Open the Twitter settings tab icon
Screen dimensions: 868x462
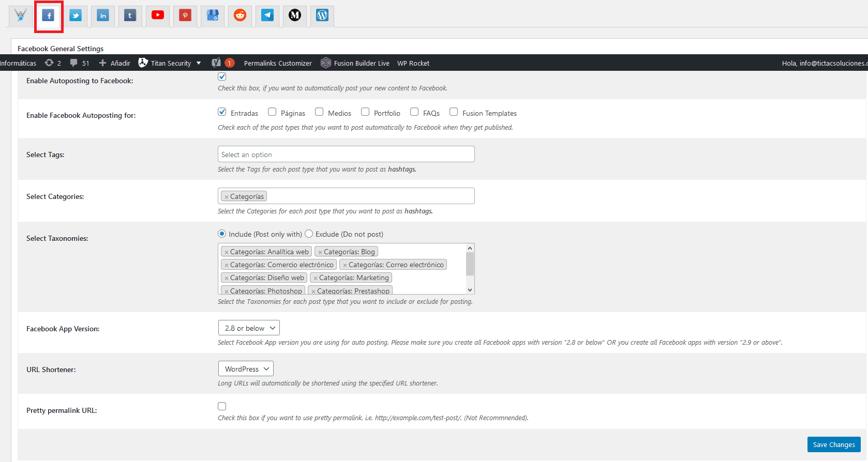pos(76,16)
